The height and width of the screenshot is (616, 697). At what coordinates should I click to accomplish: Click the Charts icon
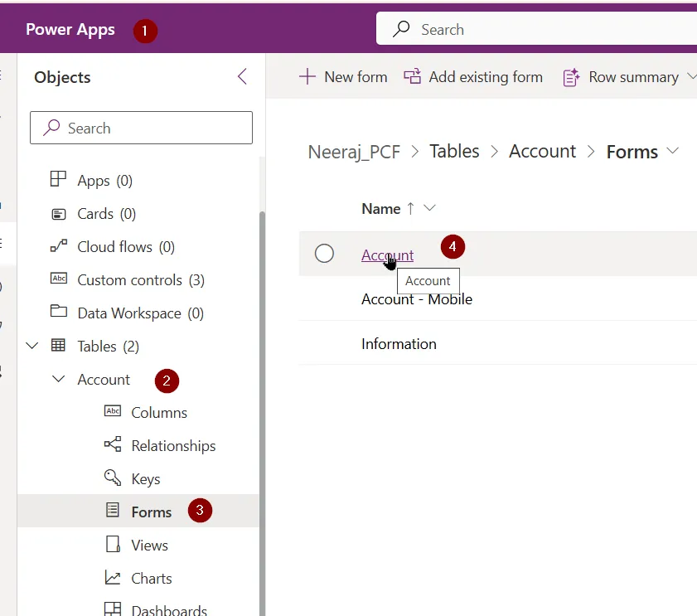tap(113, 577)
